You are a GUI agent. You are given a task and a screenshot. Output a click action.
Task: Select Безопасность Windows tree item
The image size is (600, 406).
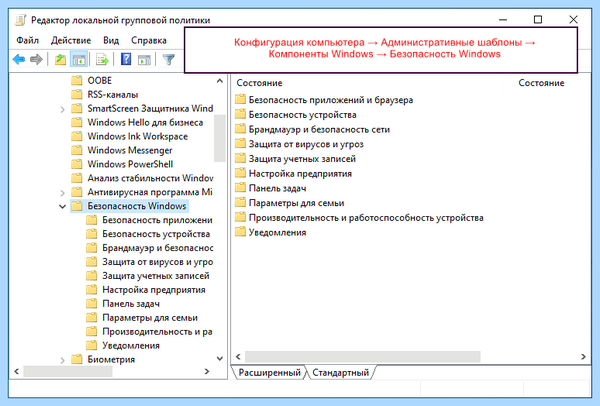click(137, 206)
